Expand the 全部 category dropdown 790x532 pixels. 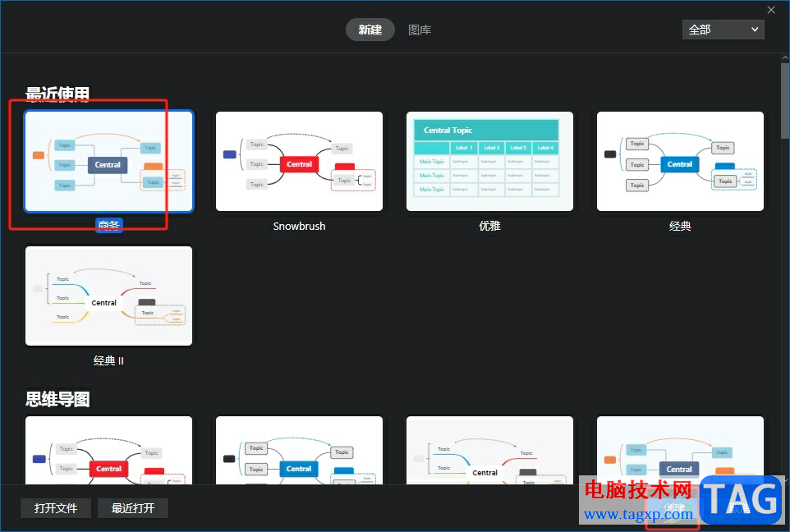723,30
